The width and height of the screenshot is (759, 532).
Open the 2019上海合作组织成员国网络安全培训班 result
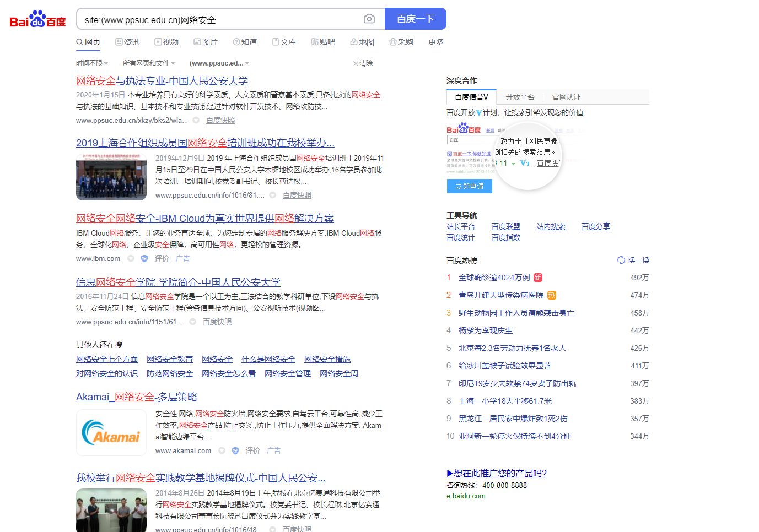pyautogui.click(x=205, y=143)
